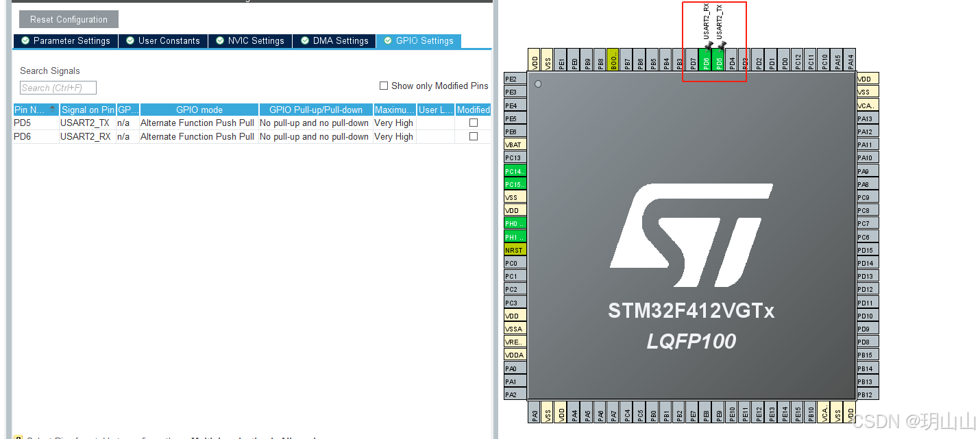The width and height of the screenshot is (980, 439).
Task: Select the NRST pin on the package
Action: (x=515, y=249)
